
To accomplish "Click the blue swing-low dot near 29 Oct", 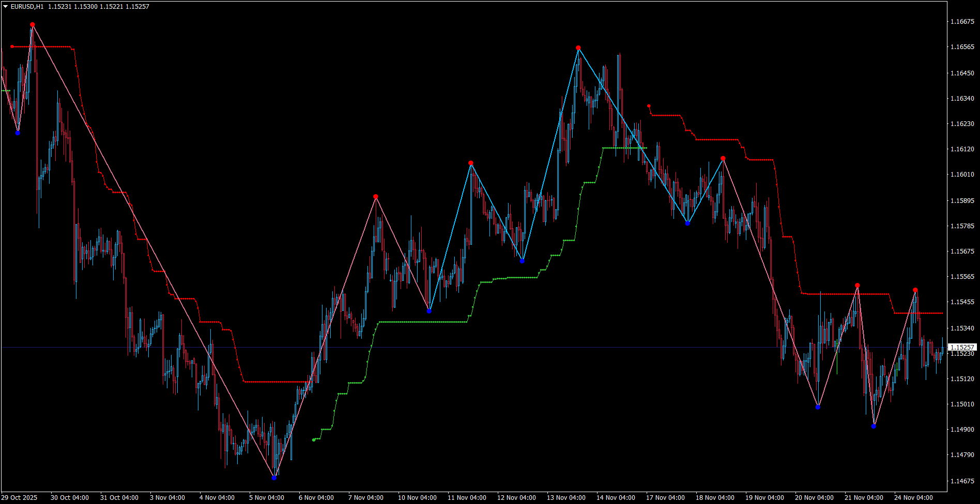I will click(x=18, y=133).
